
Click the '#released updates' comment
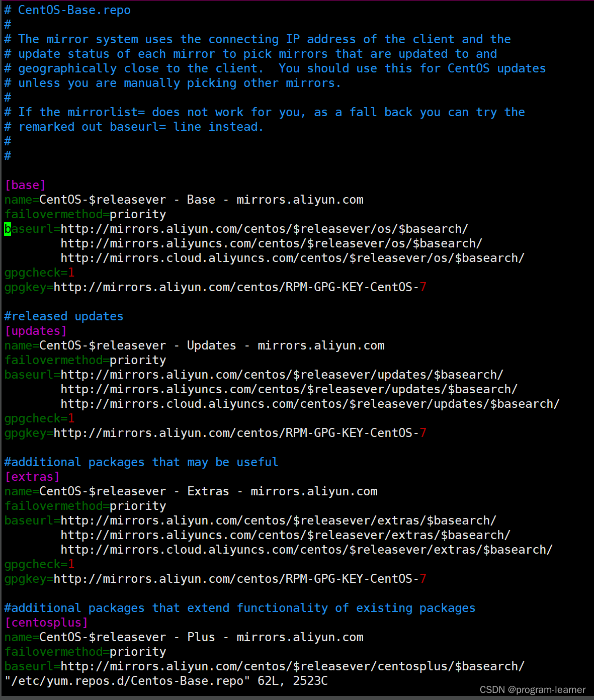pos(64,316)
